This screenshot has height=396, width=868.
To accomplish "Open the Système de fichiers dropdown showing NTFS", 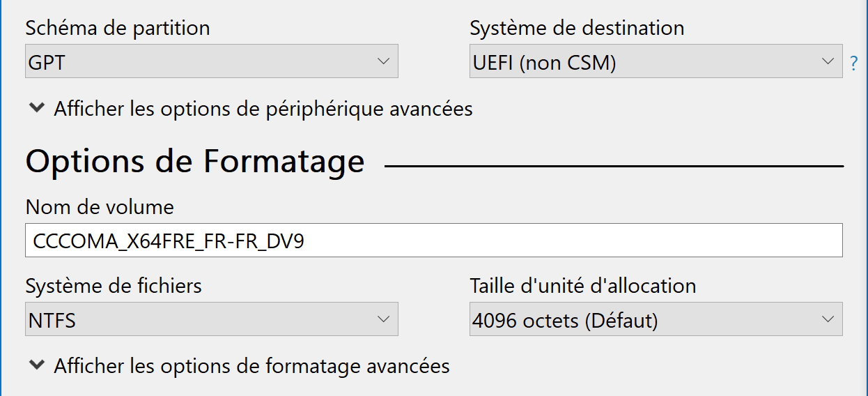I will [212, 319].
